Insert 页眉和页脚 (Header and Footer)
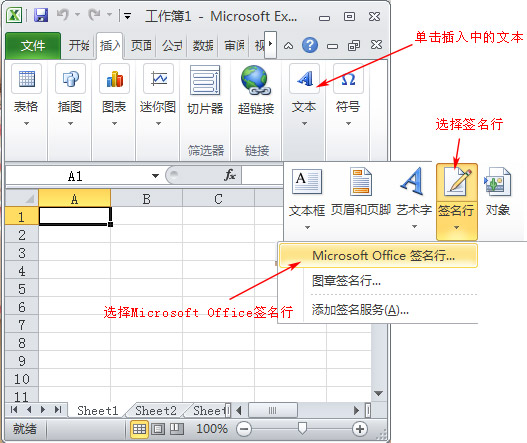 click(361, 193)
